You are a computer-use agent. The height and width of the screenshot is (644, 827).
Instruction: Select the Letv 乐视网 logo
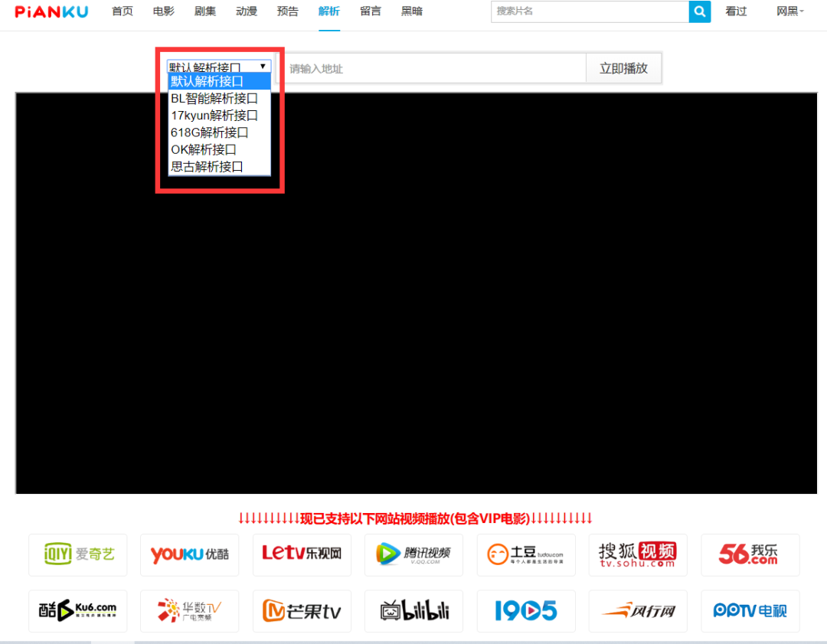[x=302, y=554]
